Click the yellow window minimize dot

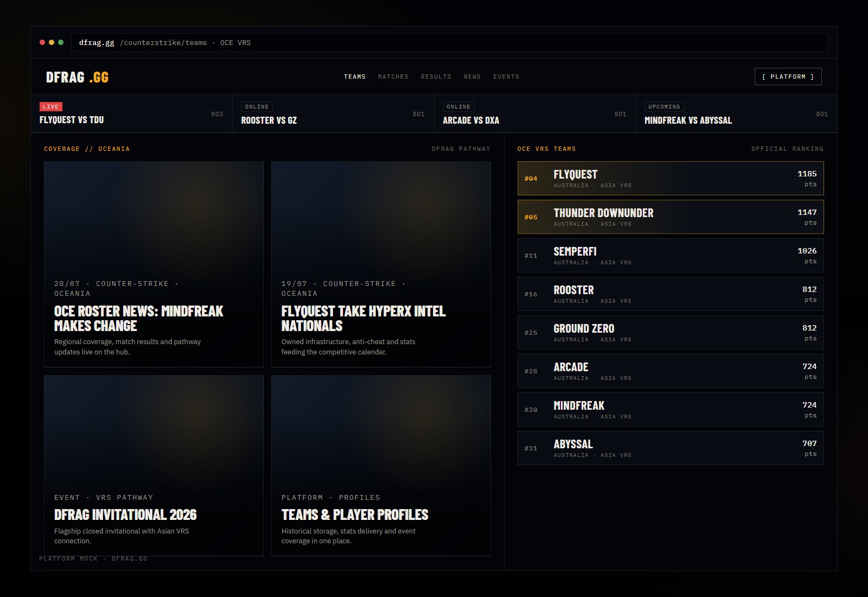tap(52, 42)
